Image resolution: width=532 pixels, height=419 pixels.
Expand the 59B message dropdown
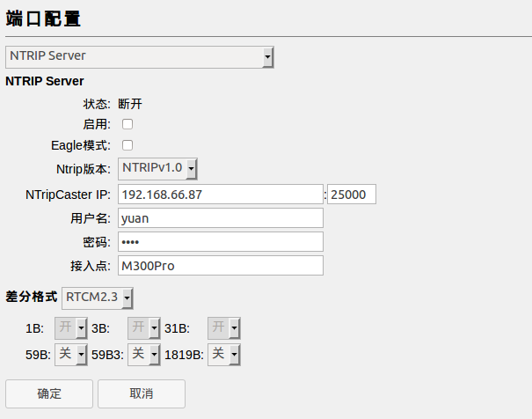click(x=71, y=354)
